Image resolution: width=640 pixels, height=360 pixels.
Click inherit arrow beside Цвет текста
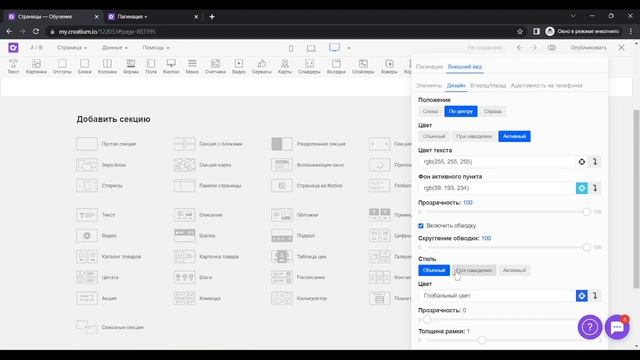pyautogui.click(x=595, y=162)
